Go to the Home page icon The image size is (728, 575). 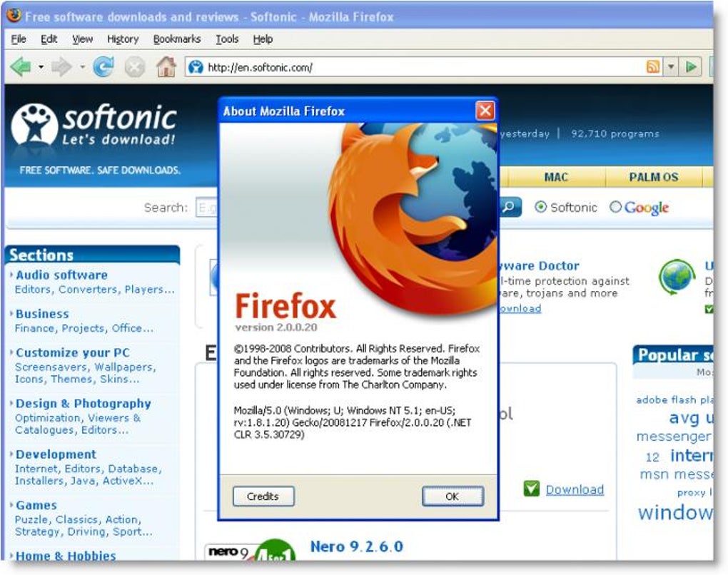pyautogui.click(x=166, y=67)
